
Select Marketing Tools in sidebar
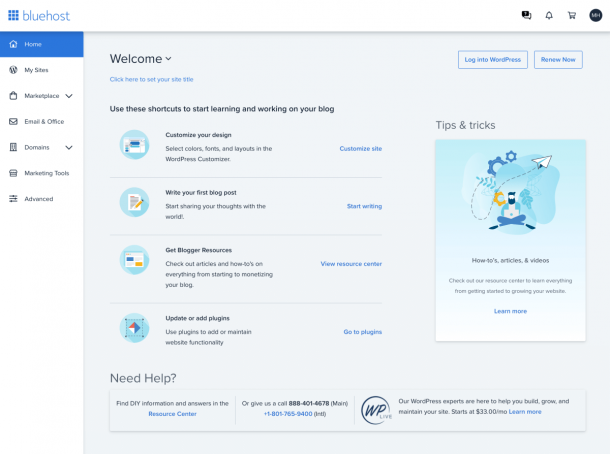pos(46,173)
